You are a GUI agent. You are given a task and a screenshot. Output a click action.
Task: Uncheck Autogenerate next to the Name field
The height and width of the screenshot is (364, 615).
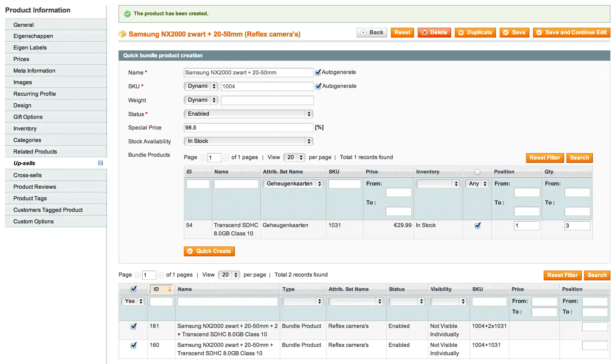pos(318,72)
